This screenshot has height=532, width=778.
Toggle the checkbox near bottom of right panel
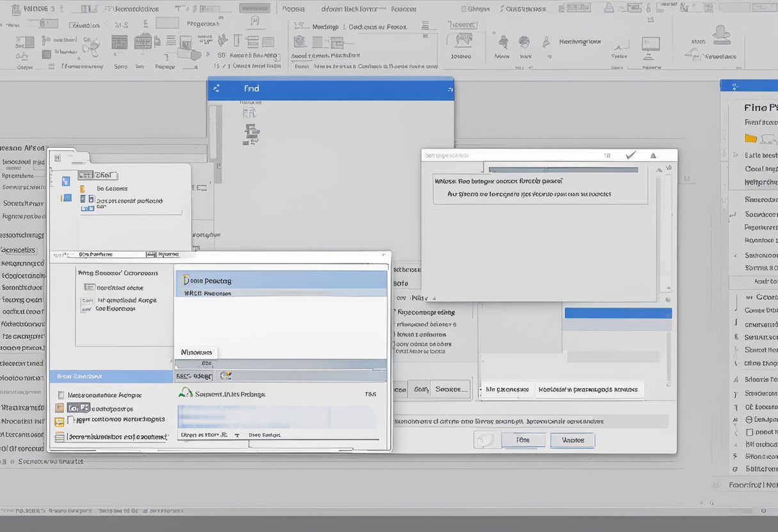coord(750,432)
